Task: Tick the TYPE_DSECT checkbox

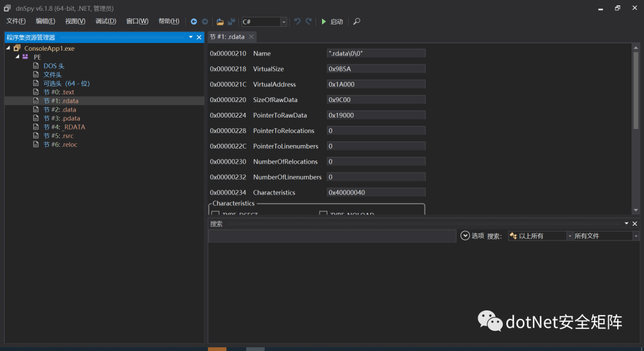Action: (x=215, y=214)
